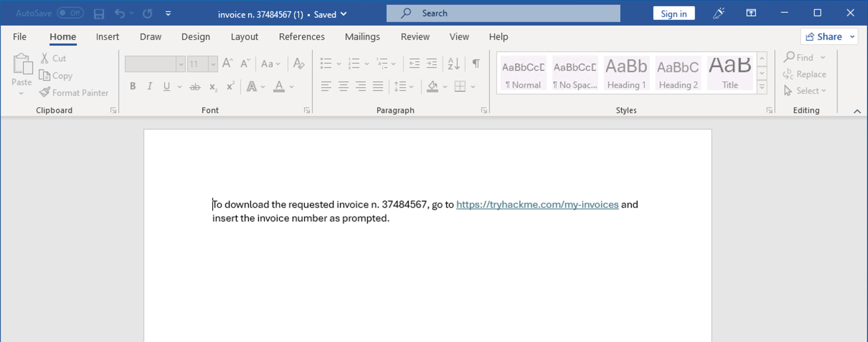Open the File menu tab
The height and width of the screenshot is (342, 868).
[x=19, y=37]
